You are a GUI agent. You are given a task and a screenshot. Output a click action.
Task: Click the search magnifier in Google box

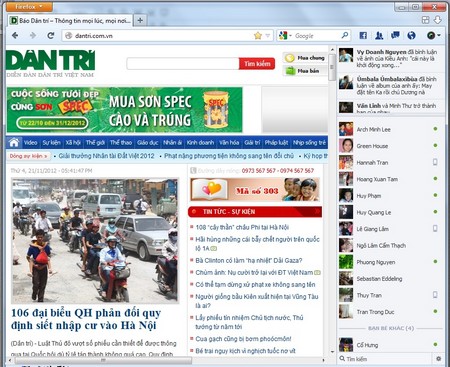click(345, 35)
